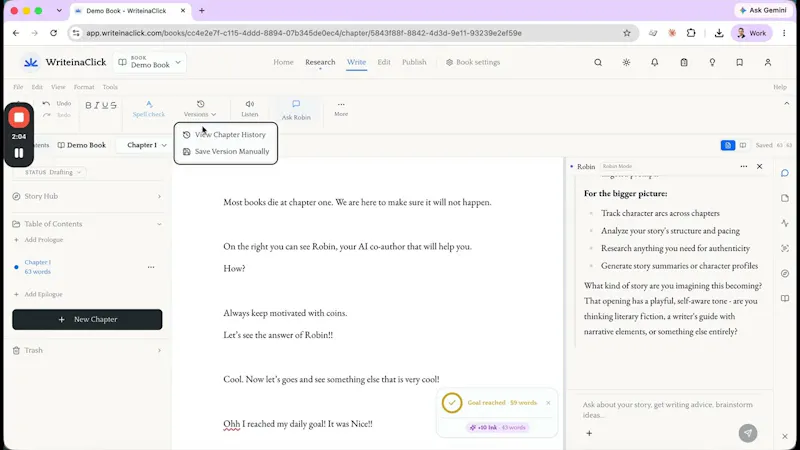Image resolution: width=800 pixels, height=450 pixels.
Task: Select Chapter 1 in table of contents
Action: click(x=38, y=267)
